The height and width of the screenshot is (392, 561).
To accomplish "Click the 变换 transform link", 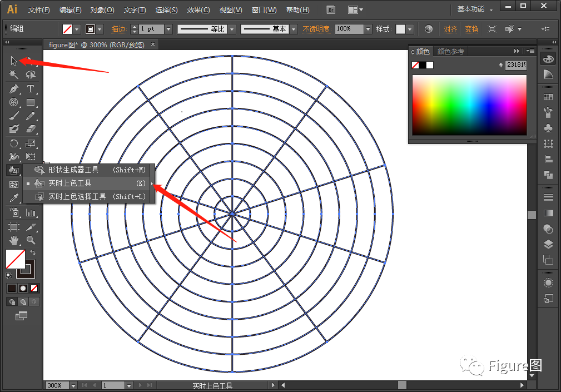I will point(471,29).
